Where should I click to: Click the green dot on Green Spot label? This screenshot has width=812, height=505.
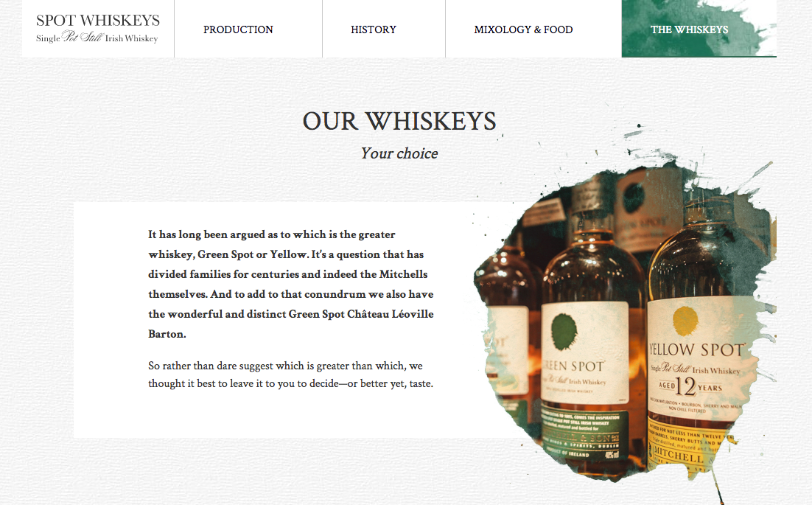tap(564, 331)
